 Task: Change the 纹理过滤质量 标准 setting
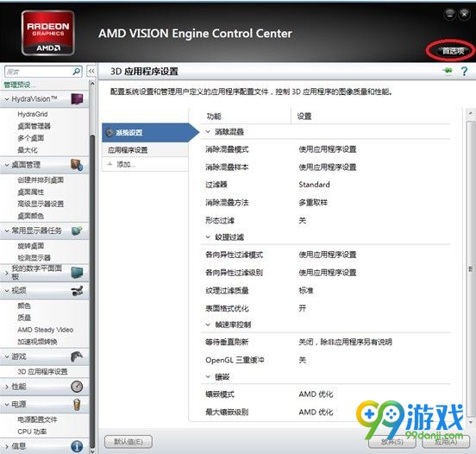pos(306,290)
